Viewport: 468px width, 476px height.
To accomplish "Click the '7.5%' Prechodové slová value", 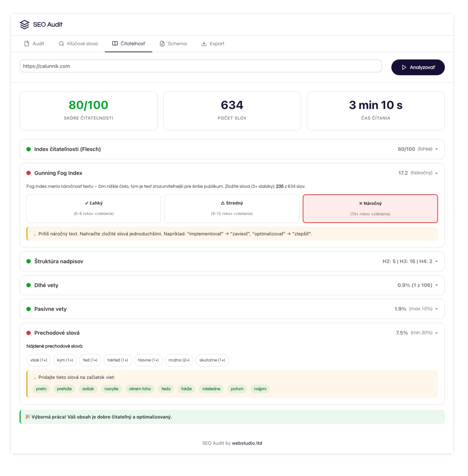I will click(x=402, y=333).
